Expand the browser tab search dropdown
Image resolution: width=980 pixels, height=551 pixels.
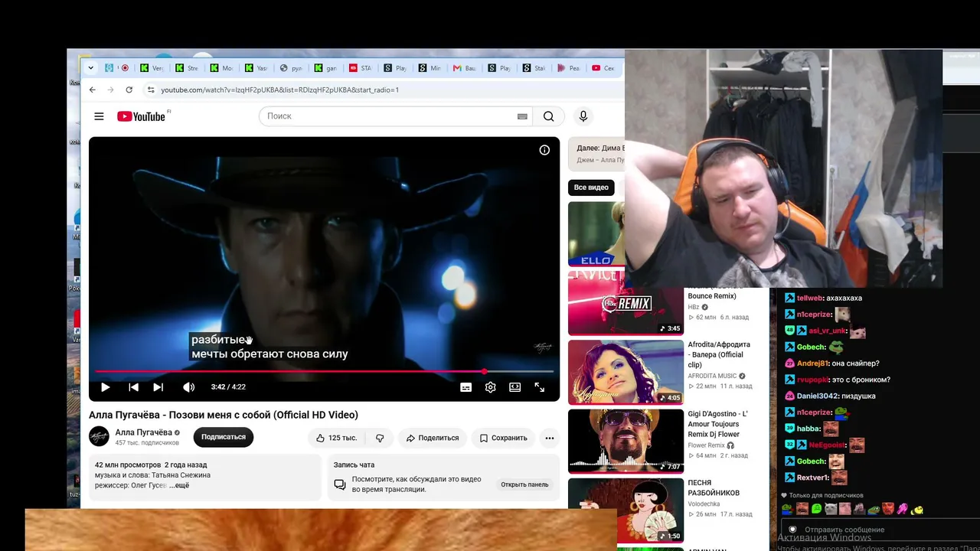click(91, 68)
